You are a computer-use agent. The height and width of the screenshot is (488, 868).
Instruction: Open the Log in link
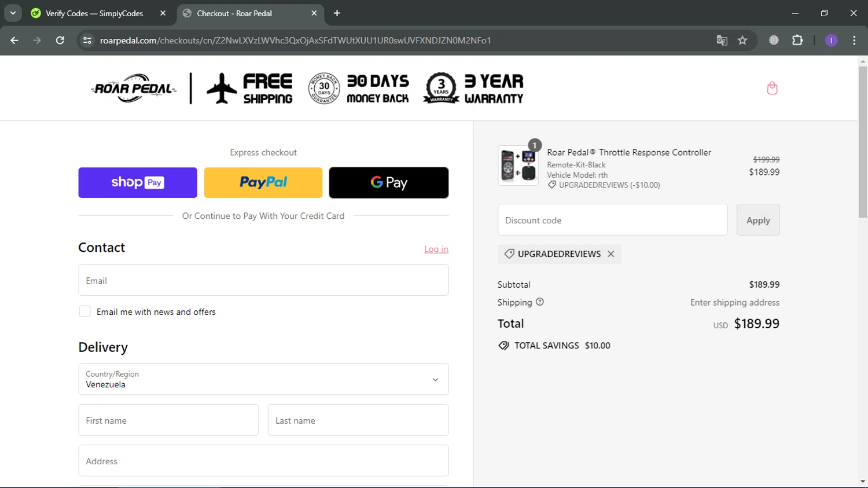click(436, 249)
